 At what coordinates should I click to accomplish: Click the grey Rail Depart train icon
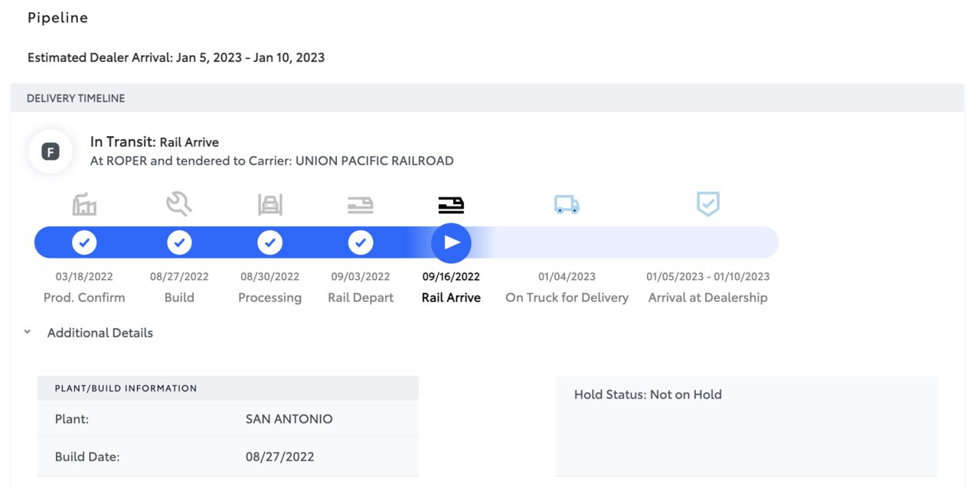[x=361, y=204]
